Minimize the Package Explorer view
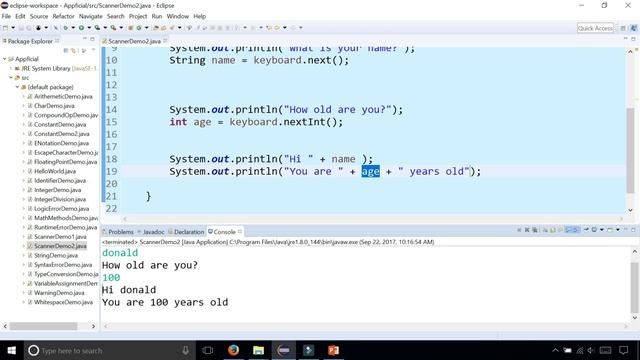Image resolution: width=640 pixels, height=360 pixels. [x=85, y=39]
